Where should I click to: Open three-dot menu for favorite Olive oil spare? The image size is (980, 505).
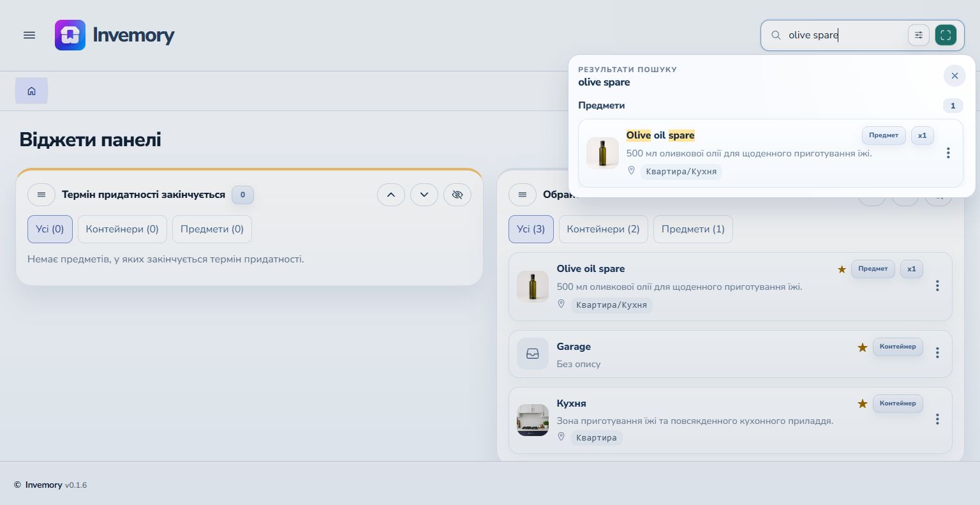click(937, 286)
